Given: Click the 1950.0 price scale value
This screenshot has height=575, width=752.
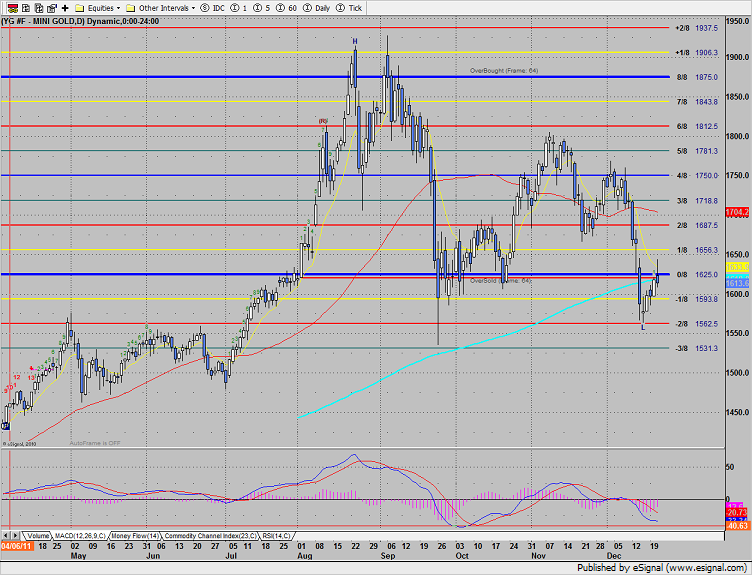Looking at the screenshot, I should (x=738, y=21).
